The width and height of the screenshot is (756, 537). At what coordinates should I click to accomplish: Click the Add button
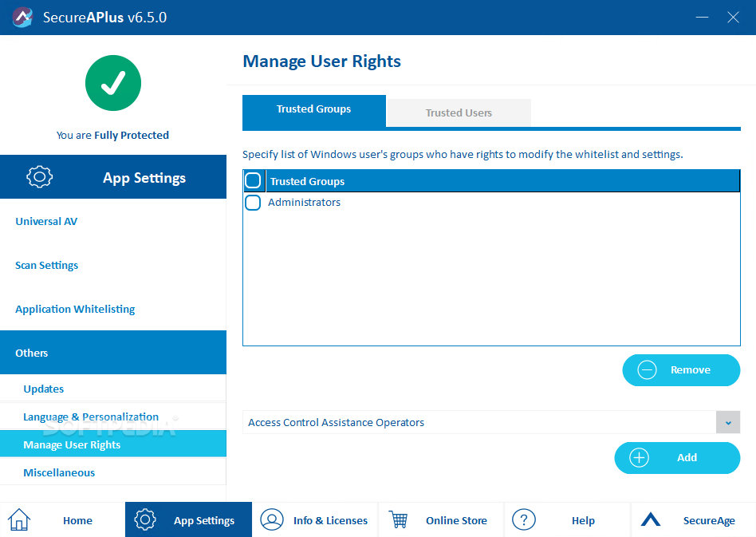pyautogui.click(x=677, y=457)
